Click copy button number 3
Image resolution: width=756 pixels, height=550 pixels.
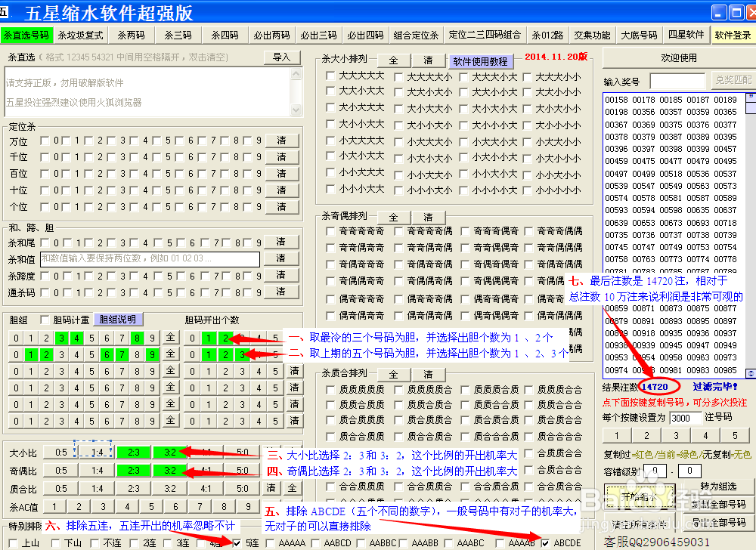[x=676, y=436]
